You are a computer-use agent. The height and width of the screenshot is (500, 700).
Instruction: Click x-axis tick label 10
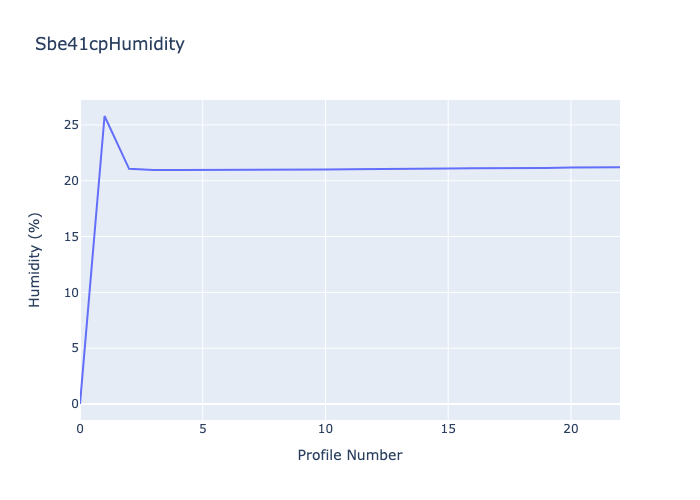(x=325, y=428)
